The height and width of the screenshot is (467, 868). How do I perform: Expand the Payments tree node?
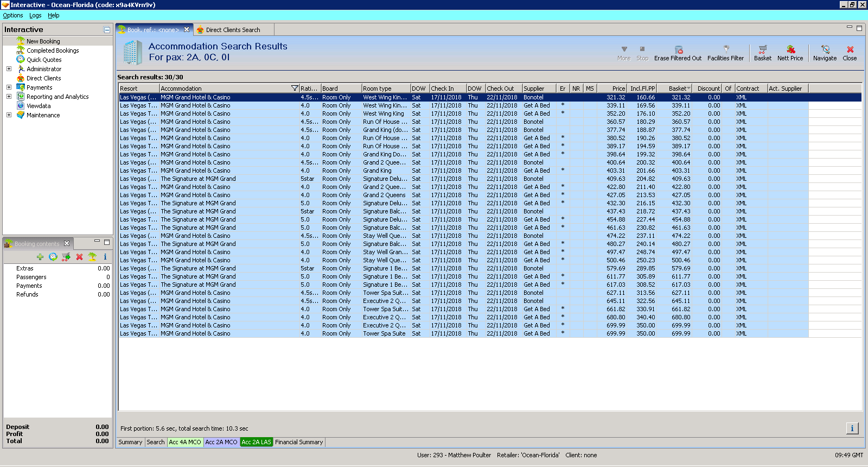click(x=9, y=87)
